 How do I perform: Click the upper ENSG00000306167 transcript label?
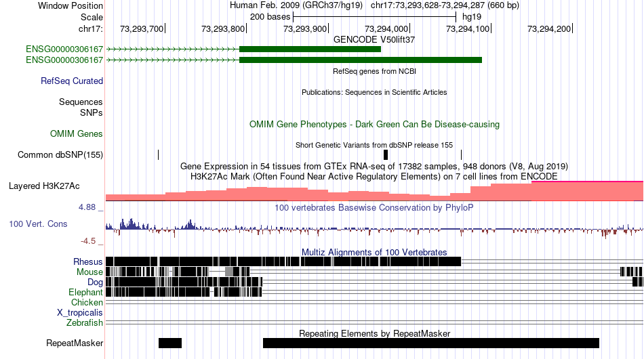[x=64, y=49]
